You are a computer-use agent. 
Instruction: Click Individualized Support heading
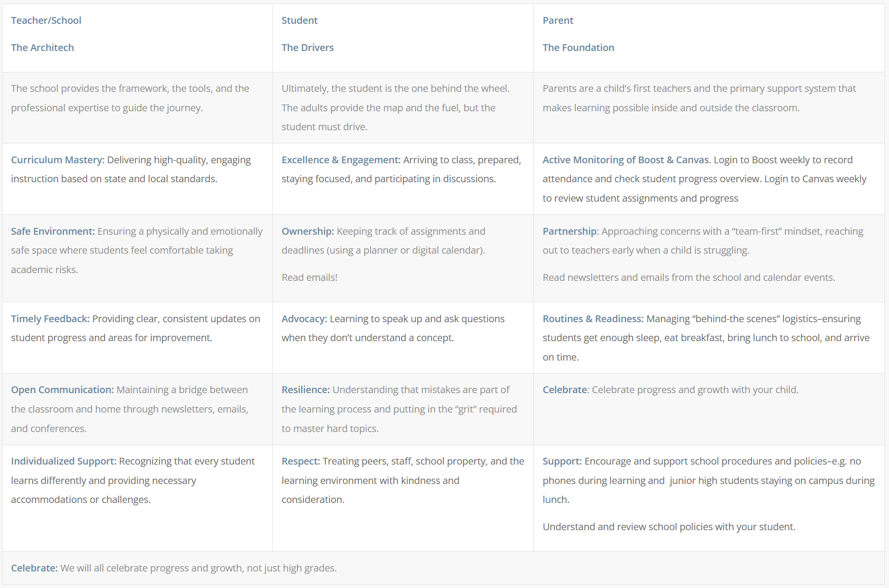[64, 461]
